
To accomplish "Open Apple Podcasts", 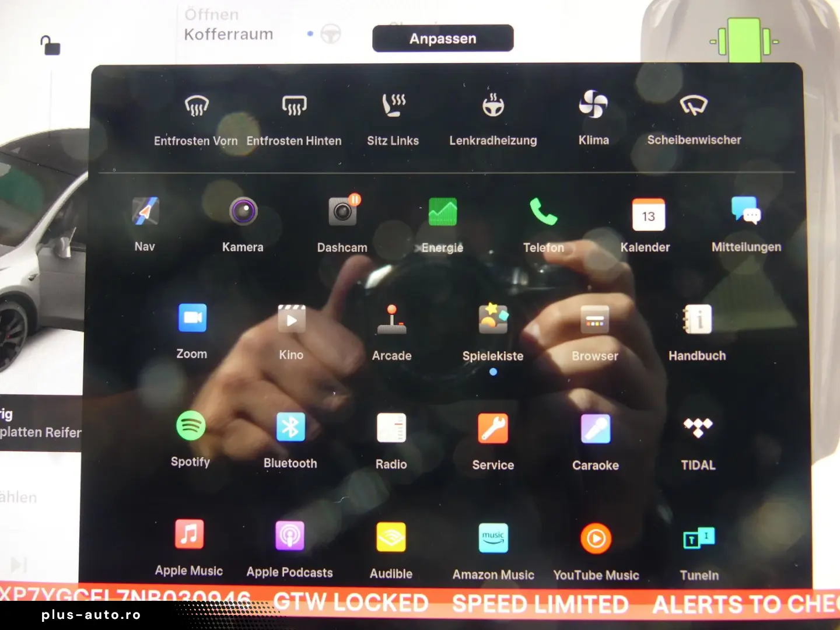I will click(290, 535).
